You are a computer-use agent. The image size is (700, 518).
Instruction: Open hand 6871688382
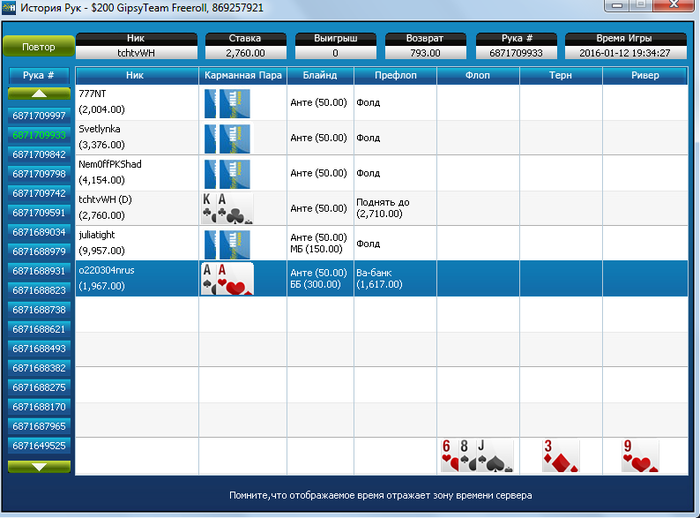click(x=39, y=368)
